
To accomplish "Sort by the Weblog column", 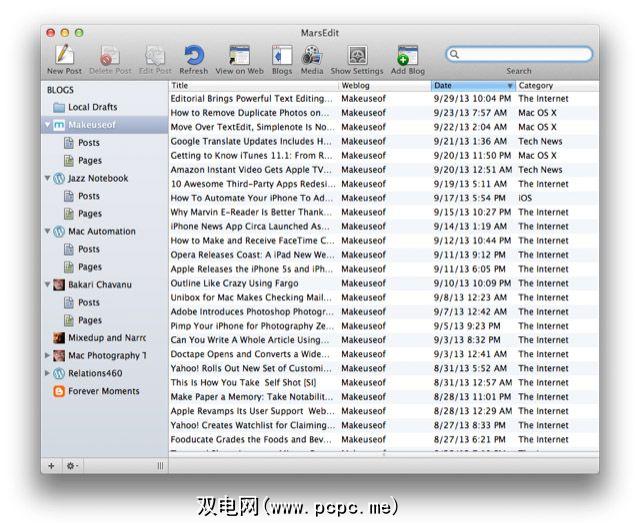I will click(385, 85).
